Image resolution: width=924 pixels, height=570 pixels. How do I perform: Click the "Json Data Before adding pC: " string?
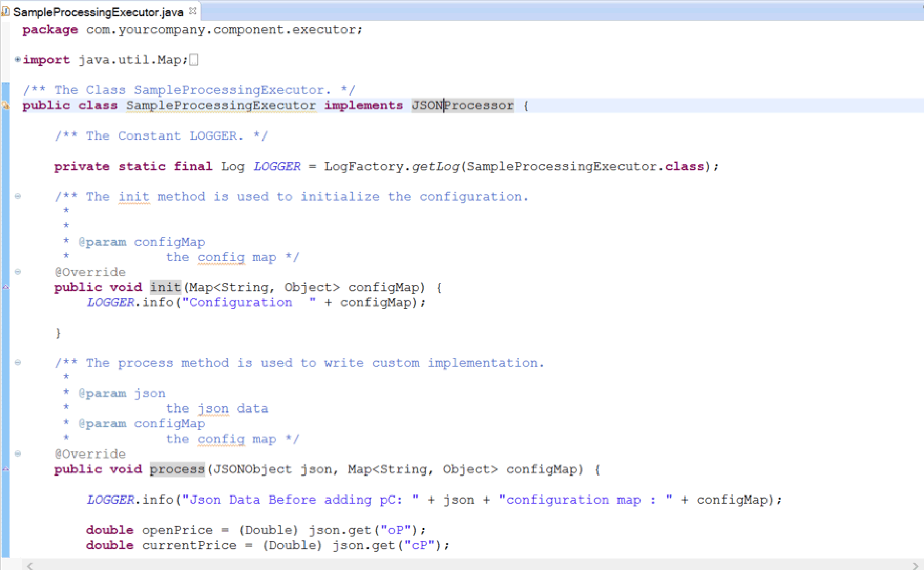click(300, 500)
